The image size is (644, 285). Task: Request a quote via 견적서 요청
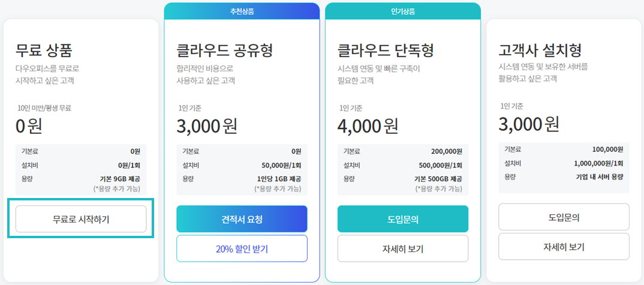point(242,219)
